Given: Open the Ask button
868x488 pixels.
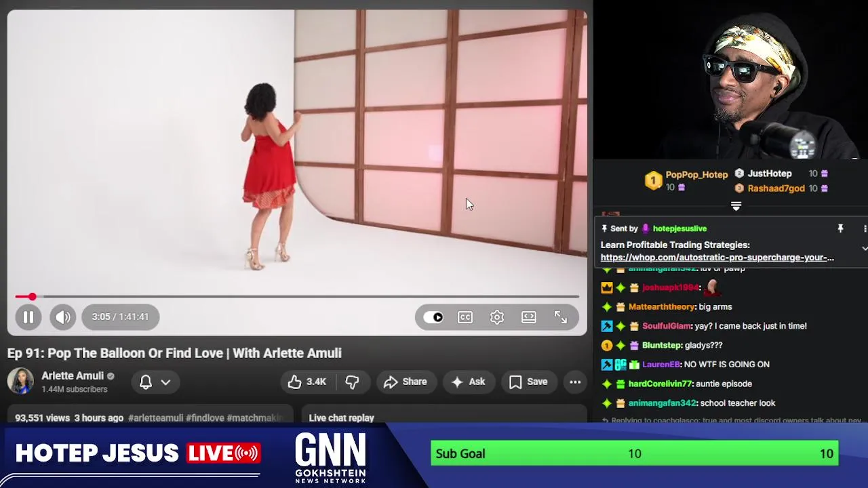Looking at the screenshot, I should point(469,382).
